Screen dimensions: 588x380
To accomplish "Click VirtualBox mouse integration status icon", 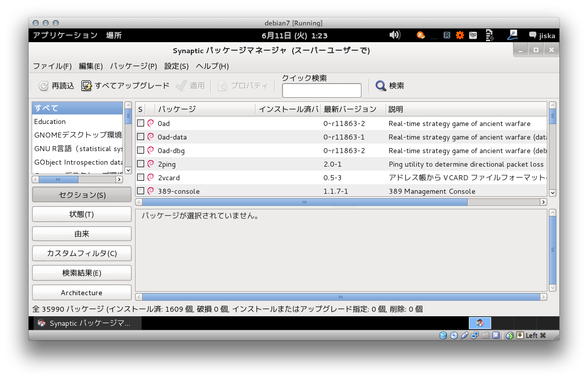I will coord(510,335).
